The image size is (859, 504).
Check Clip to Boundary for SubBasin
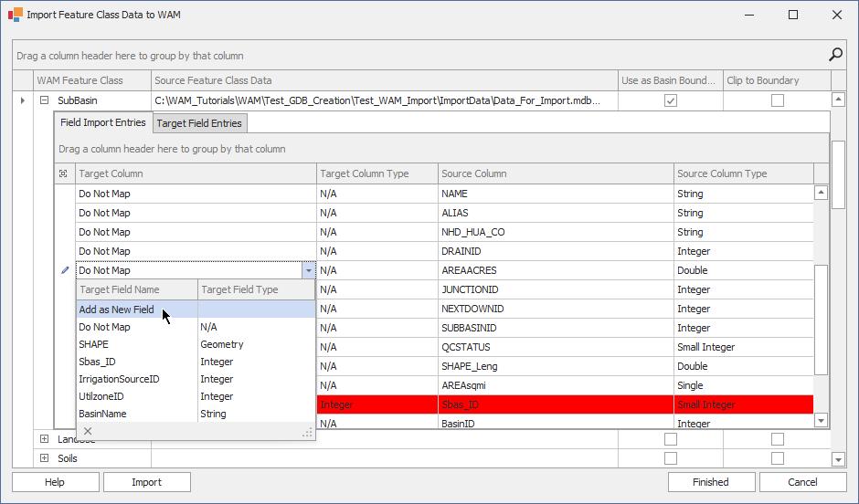click(x=778, y=100)
